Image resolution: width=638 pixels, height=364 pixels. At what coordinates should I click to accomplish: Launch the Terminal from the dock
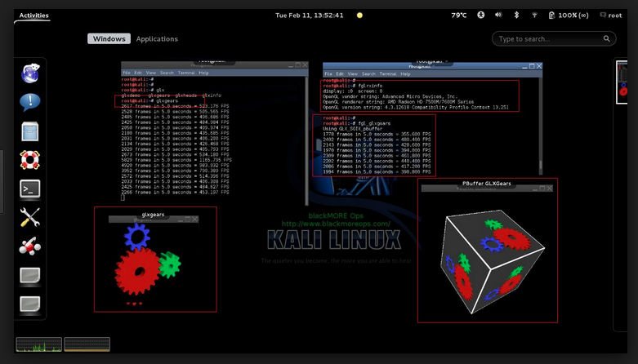coord(30,189)
